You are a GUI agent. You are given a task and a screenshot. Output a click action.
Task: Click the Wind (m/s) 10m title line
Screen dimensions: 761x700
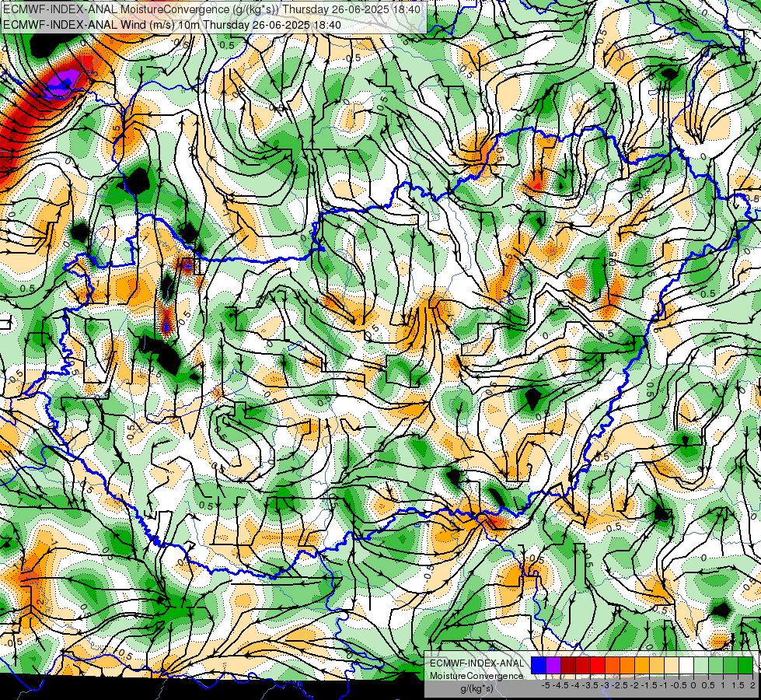(172, 25)
